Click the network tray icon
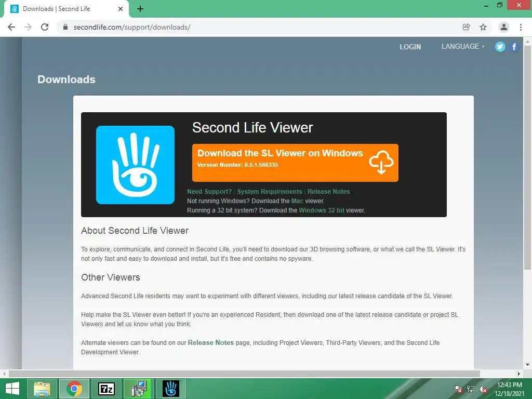532x399 pixels. click(471, 389)
